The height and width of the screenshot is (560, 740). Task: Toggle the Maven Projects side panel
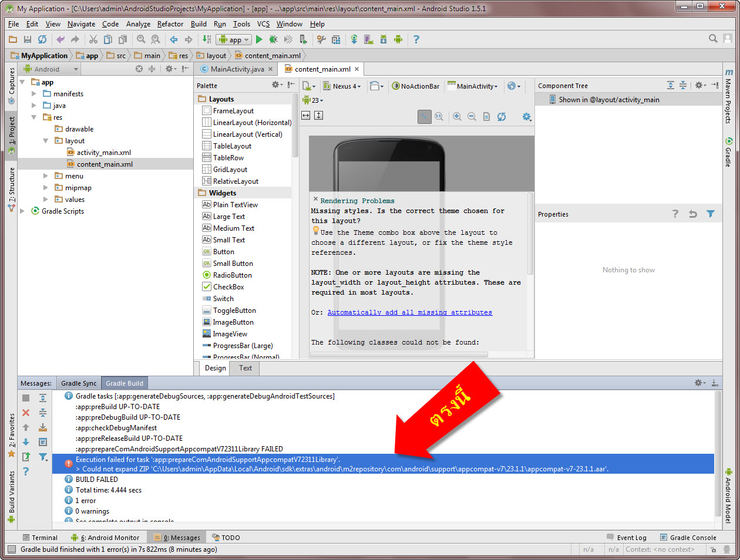(x=728, y=96)
